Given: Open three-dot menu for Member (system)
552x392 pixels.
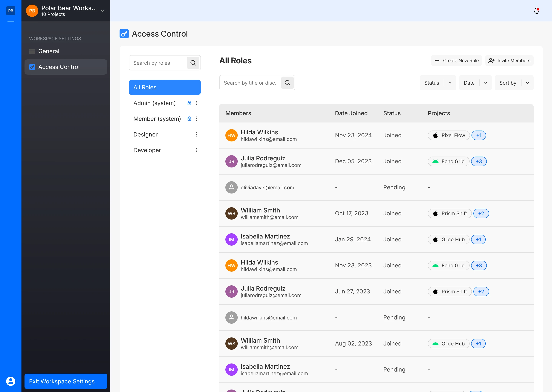Looking at the screenshot, I should click(196, 119).
